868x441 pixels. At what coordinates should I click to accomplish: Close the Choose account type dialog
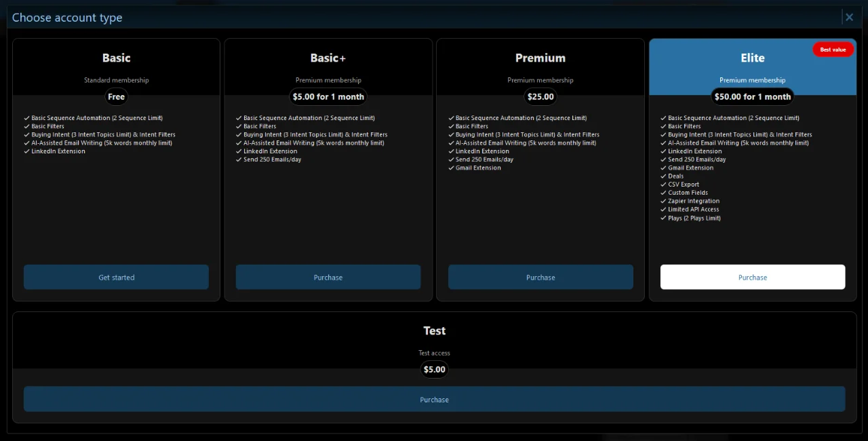[x=849, y=17]
